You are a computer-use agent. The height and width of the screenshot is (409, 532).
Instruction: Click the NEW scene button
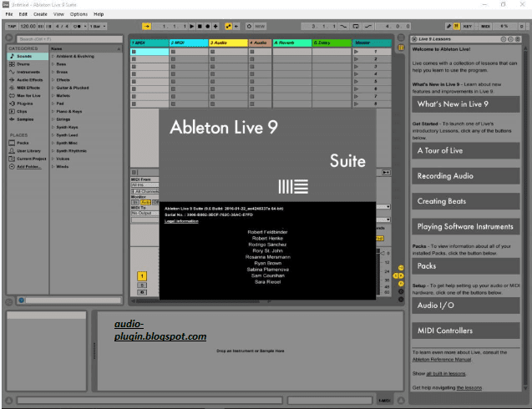pos(260,26)
